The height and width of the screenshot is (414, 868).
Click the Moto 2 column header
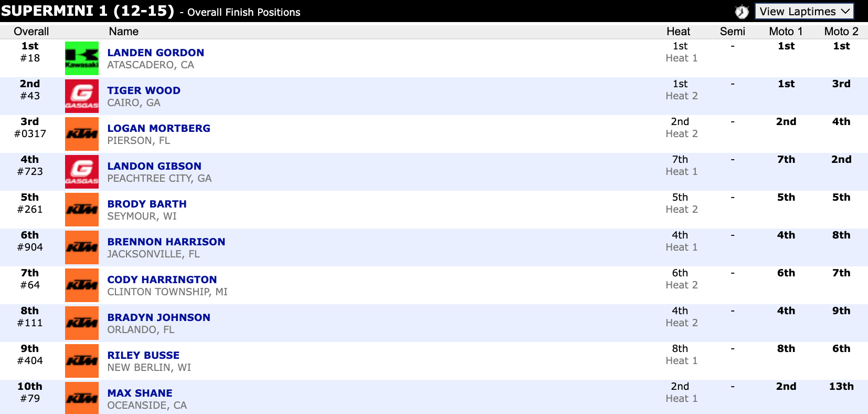coord(841,32)
